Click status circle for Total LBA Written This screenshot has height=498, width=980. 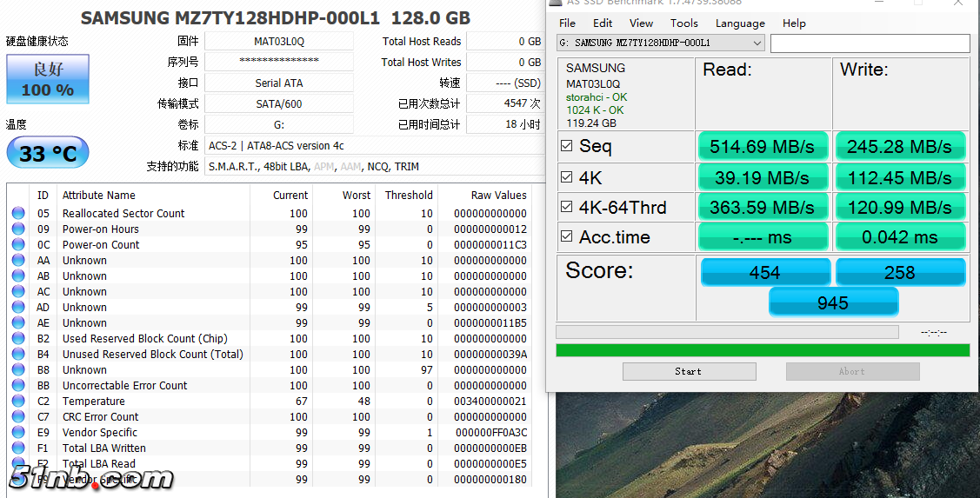pos(18,448)
